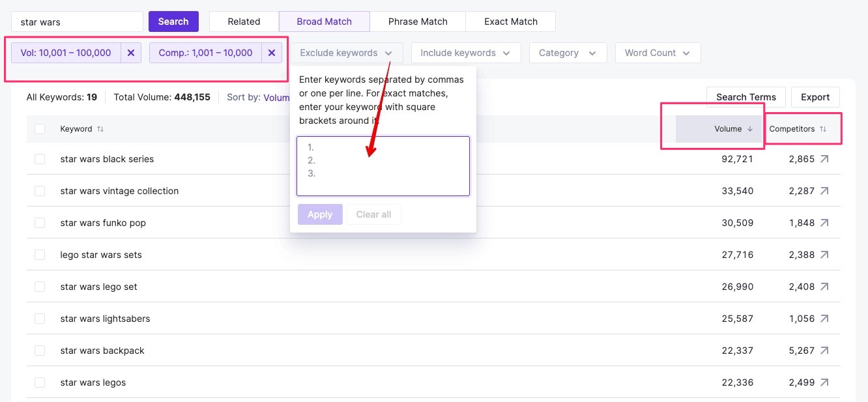Open external link for star wars black series
This screenshot has height=402, width=868.
[824, 159]
